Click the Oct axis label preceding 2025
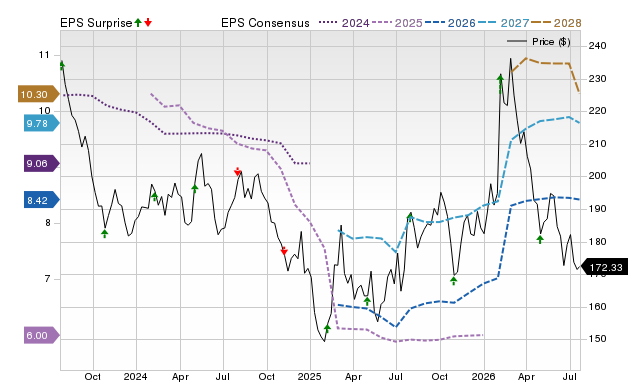 point(267,376)
